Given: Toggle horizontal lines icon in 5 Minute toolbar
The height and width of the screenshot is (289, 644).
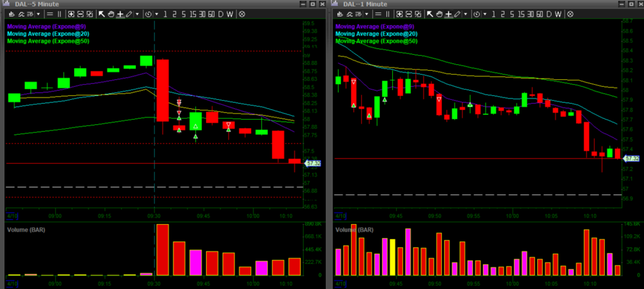Looking at the screenshot, I should point(50,14).
